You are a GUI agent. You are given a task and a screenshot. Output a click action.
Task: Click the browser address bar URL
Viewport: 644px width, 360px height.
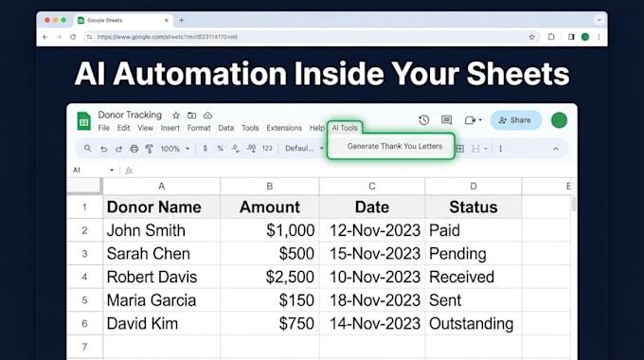(x=168, y=37)
